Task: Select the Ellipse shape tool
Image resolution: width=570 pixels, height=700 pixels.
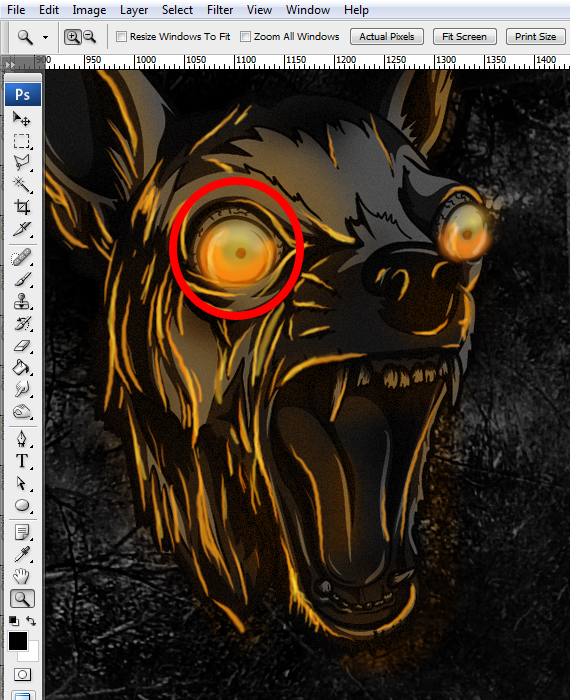Action: pos(21,505)
